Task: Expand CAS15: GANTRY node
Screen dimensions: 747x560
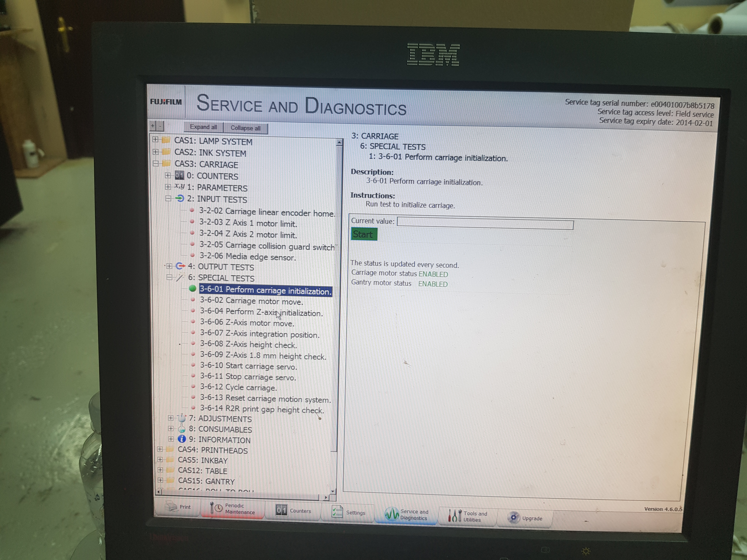Action: click(x=160, y=480)
